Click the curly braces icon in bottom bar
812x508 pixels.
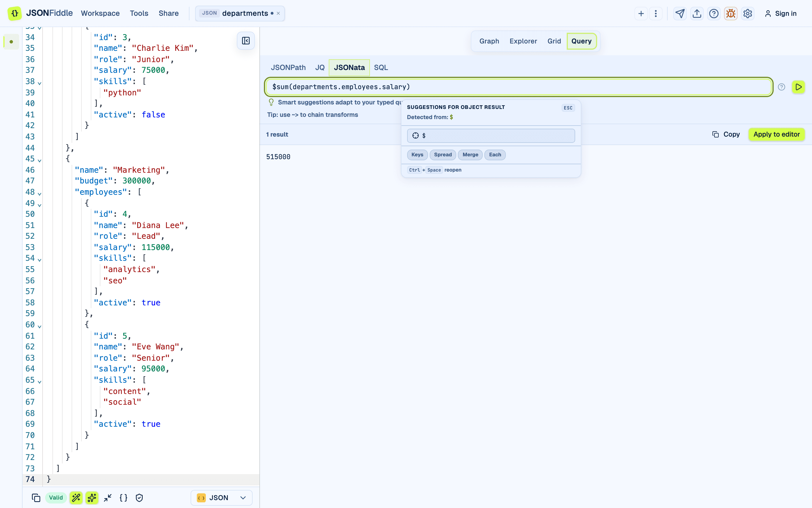click(123, 498)
